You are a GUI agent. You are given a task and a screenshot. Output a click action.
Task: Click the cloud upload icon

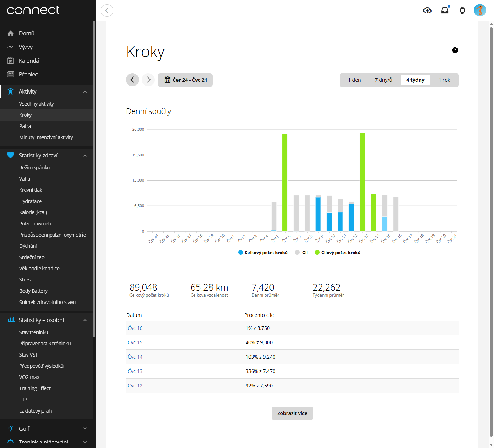(x=427, y=11)
